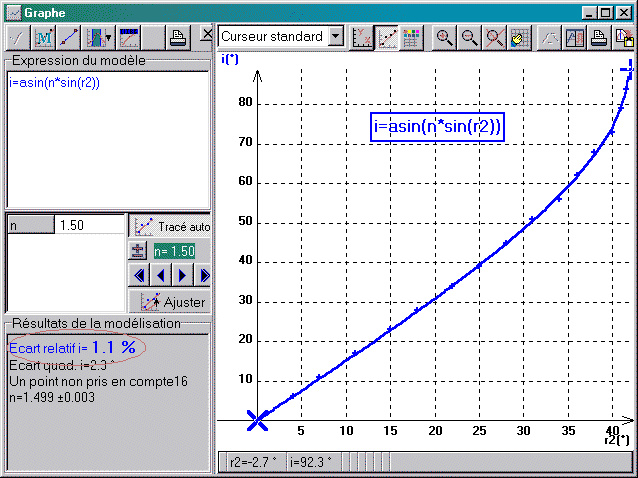
Task: Open the color grid table icon
Action: click(x=410, y=38)
